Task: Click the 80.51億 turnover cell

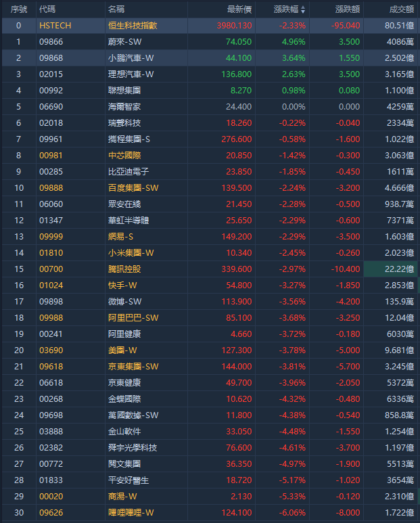Action: pyautogui.click(x=399, y=26)
